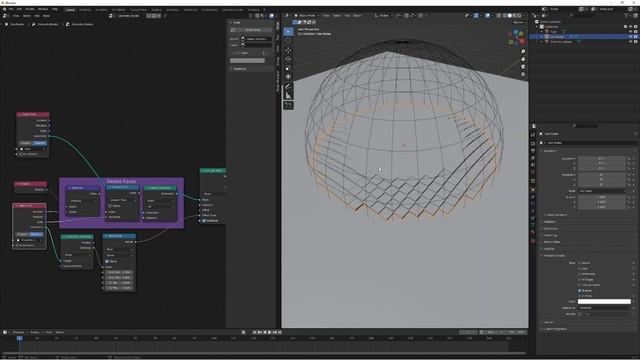Screen dimensions: 640x360
Task: Select the Measure tool
Action: [288, 96]
